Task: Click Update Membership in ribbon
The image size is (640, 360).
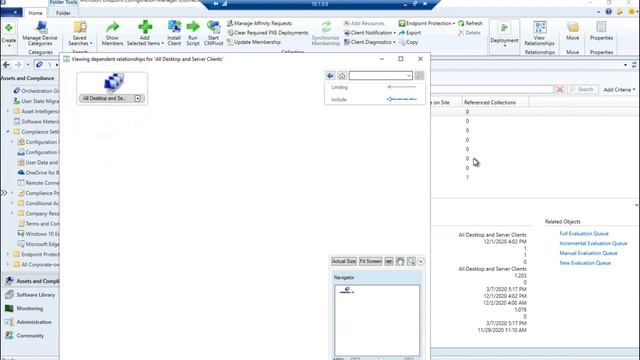Action: (254, 42)
